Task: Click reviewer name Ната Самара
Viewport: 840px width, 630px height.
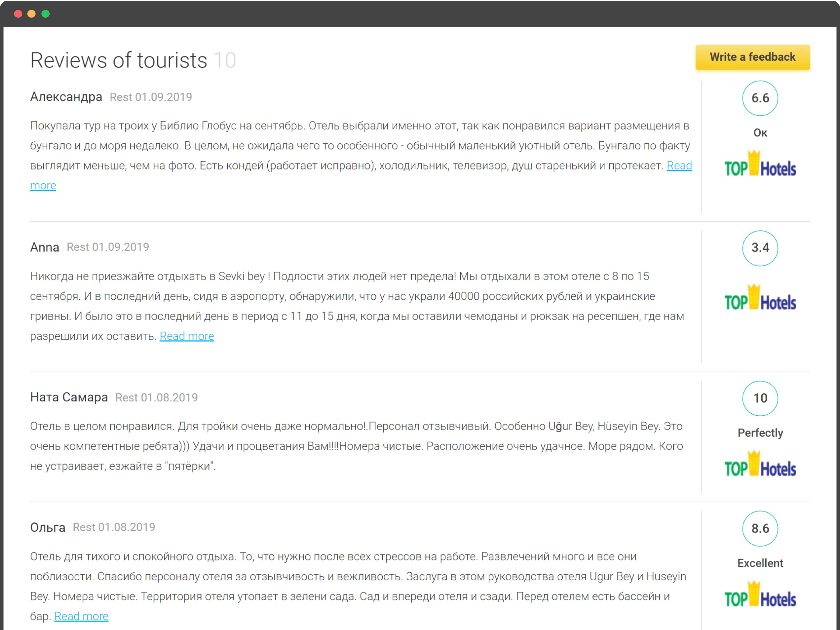Action: (69, 397)
